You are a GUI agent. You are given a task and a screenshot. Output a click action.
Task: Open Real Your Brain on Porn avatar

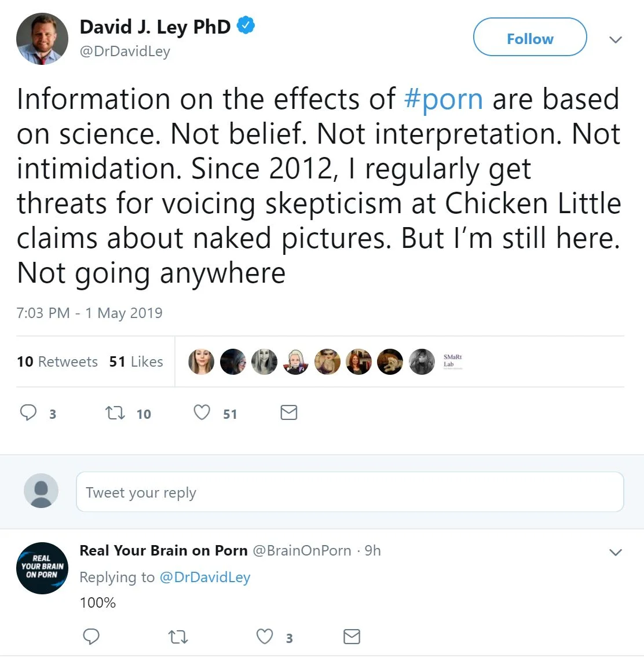pyautogui.click(x=42, y=568)
